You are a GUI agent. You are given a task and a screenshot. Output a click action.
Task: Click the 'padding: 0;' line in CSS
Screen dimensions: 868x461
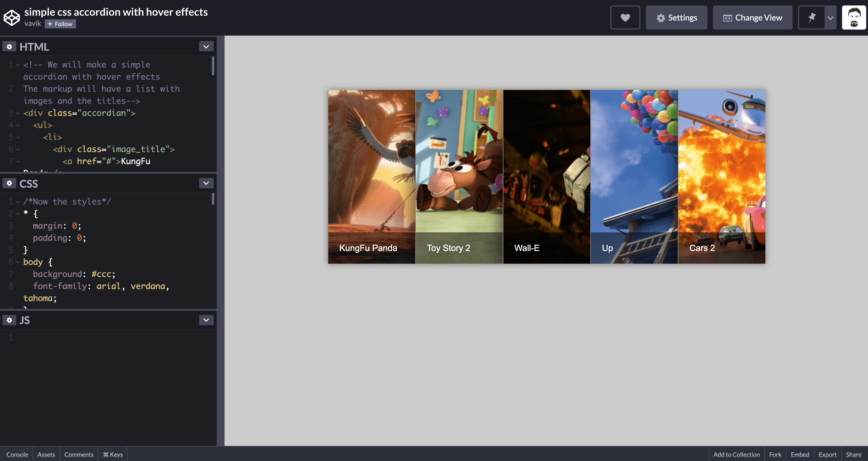tap(59, 238)
